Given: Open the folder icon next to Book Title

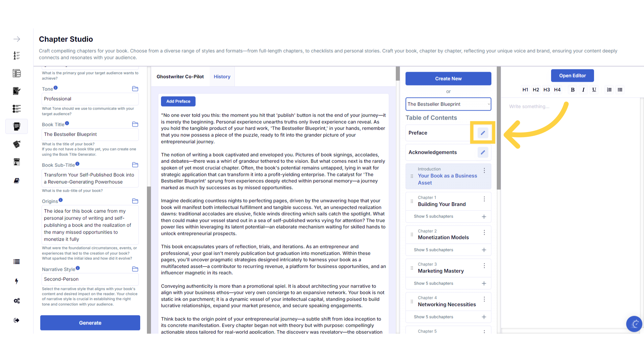Looking at the screenshot, I should 135,124.
